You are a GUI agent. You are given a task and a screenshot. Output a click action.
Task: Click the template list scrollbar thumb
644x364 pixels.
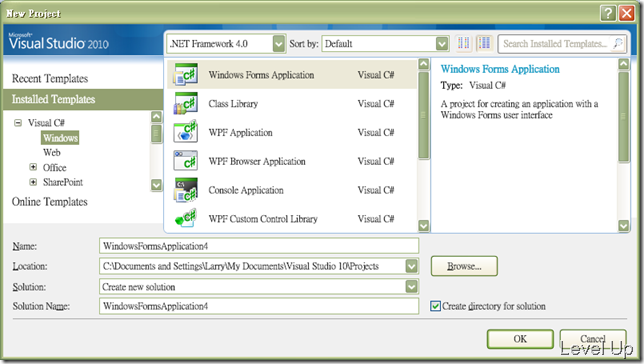pos(423,115)
